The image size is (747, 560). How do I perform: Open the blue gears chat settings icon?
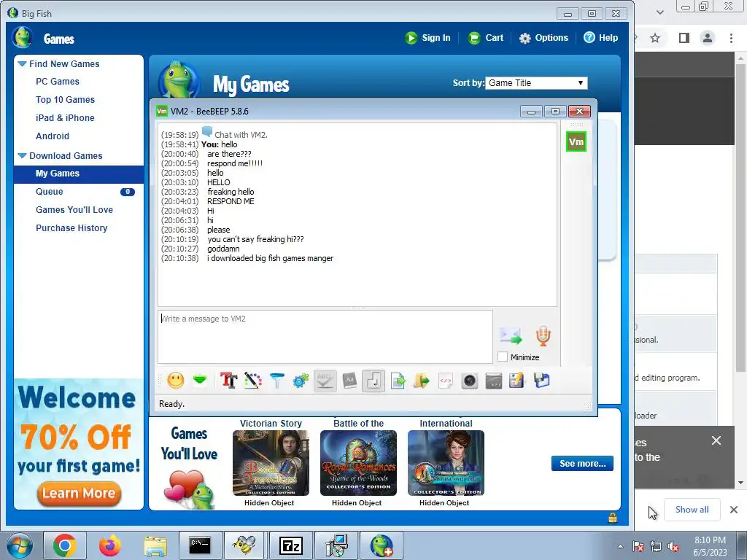tap(301, 381)
